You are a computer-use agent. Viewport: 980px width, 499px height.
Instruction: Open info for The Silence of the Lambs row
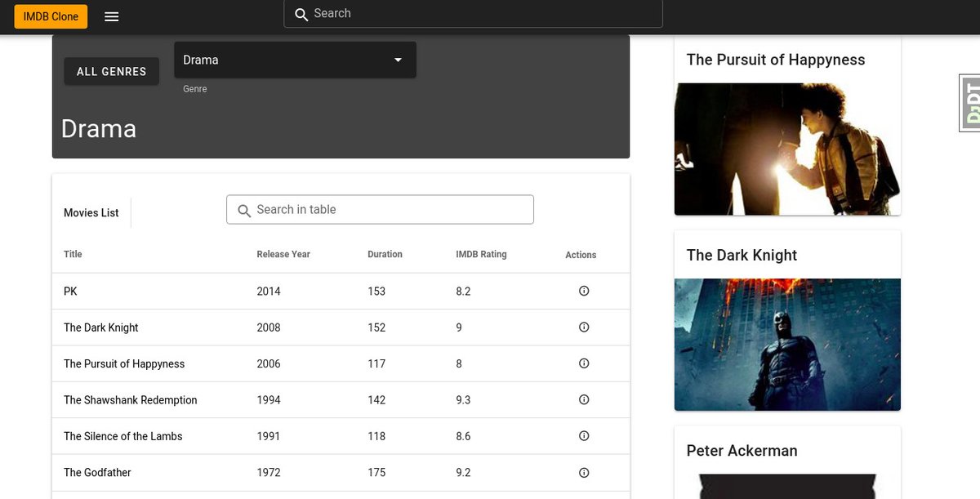coord(584,436)
